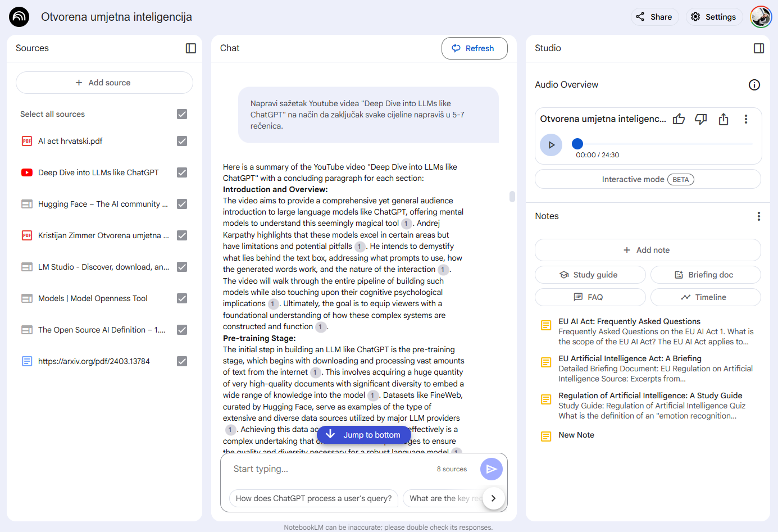Screen dimensions: 778x532
Task: Collapse the Sources panel
Action: [x=191, y=48]
